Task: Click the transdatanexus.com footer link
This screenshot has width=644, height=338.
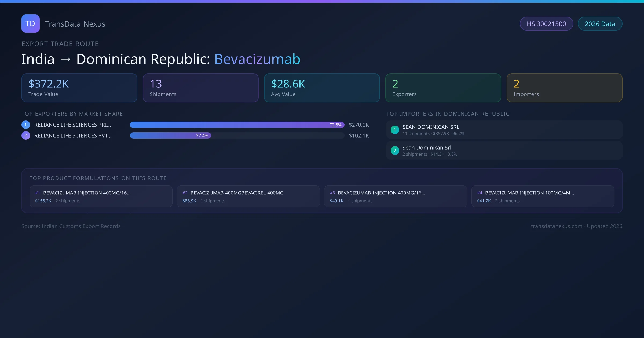Action: (556, 226)
